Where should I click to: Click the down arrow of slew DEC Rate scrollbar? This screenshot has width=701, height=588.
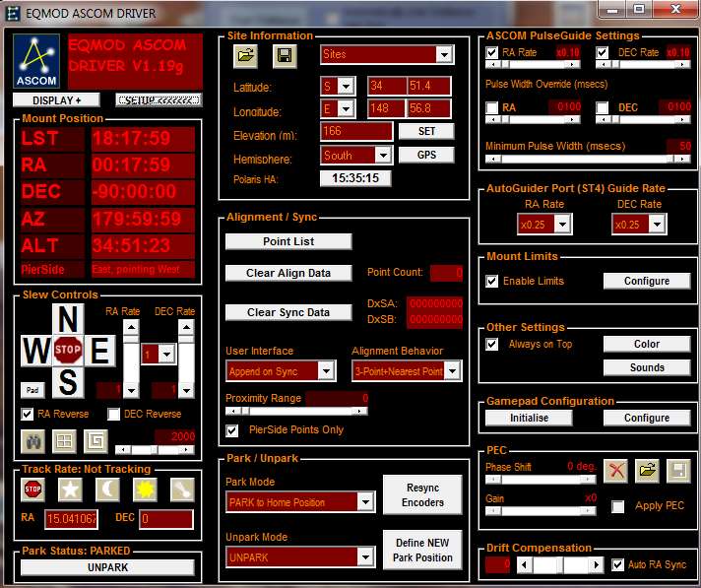click(x=186, y=390)
